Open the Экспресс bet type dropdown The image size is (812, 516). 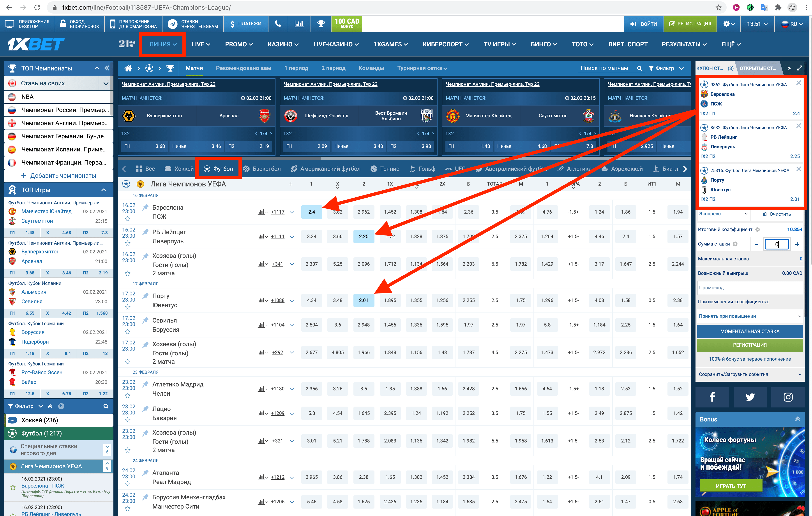[x=723, y=214]
